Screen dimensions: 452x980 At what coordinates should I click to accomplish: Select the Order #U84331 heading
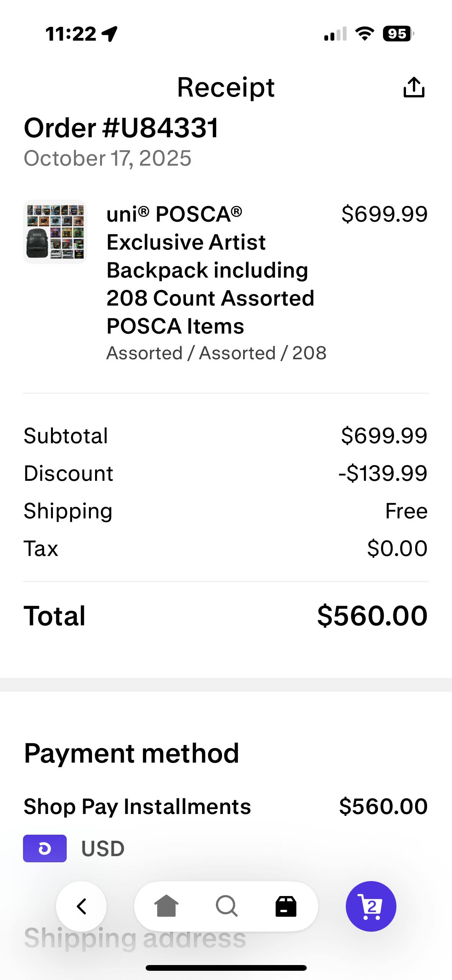click(x=121, y=128)
